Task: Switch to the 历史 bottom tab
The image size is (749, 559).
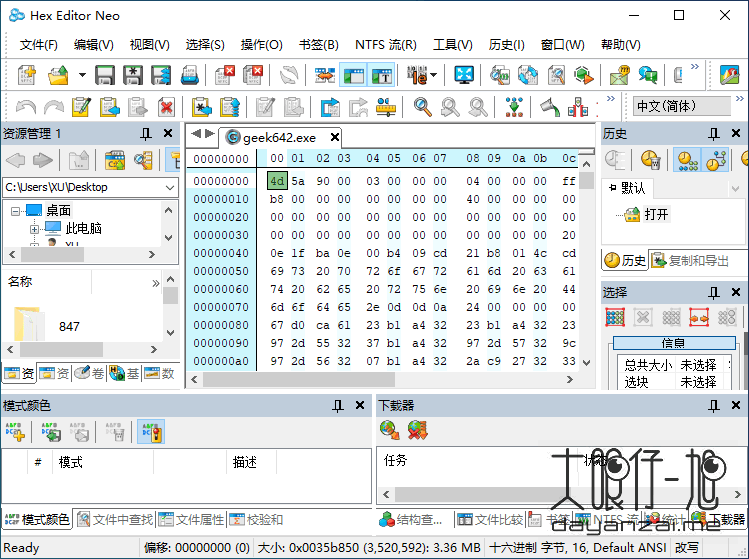Action: [625, 260]
